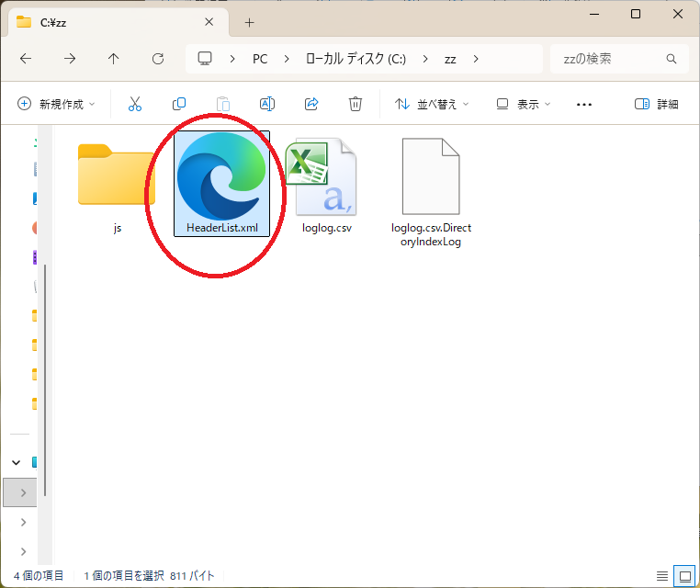Click the Paste clipboard icon
700x588 pixels.
pyautogui.click(x=222, y=104)
